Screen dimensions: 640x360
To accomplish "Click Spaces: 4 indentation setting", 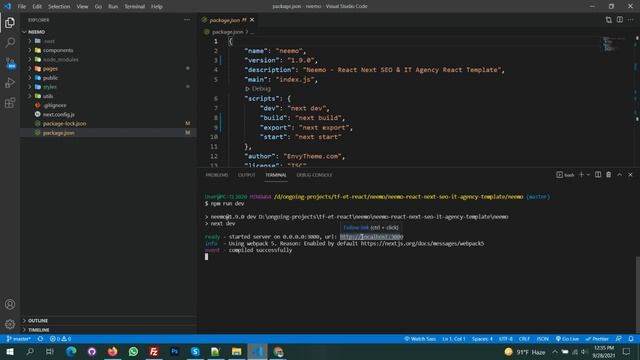I will tap(482, 339).
